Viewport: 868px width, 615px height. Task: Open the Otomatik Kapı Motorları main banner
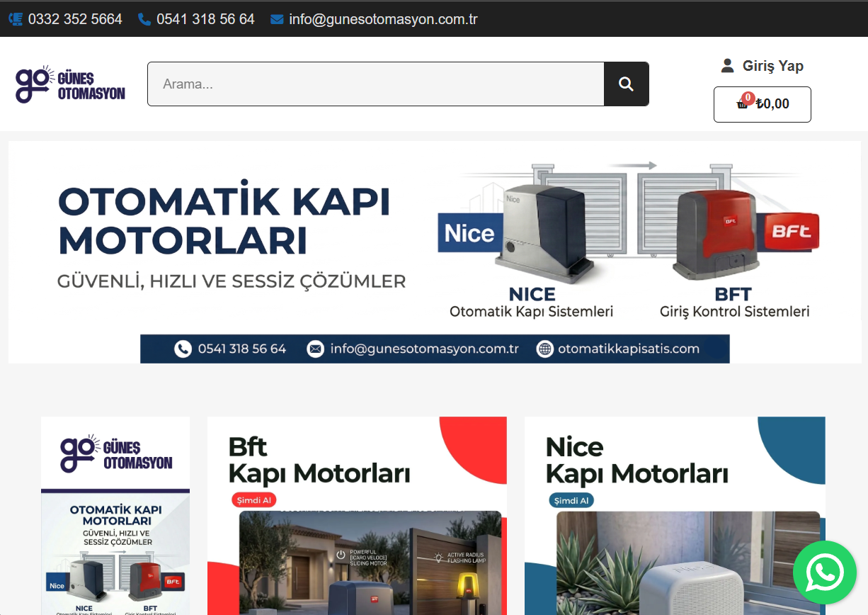pos(435,252)
